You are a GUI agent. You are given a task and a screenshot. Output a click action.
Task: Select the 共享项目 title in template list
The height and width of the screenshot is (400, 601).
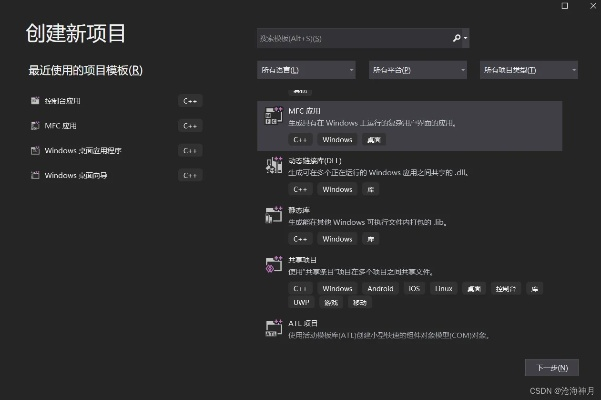point(303,259)
